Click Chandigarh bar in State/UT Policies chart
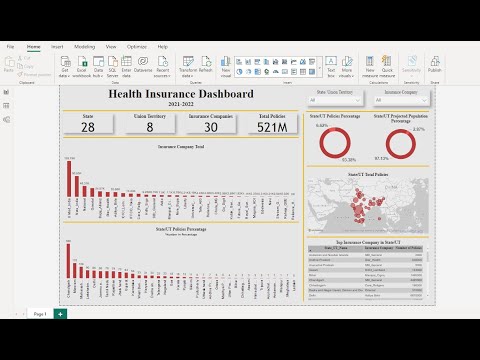The image size is (480, 360). point(68,261)
